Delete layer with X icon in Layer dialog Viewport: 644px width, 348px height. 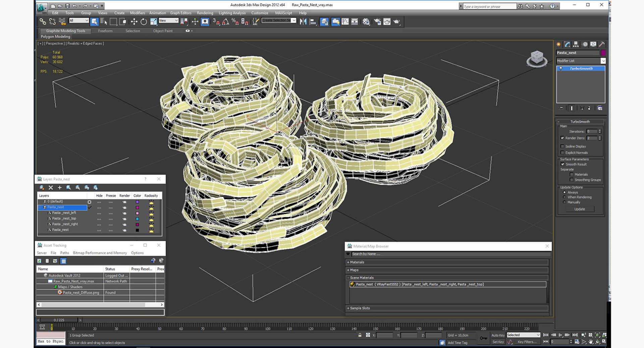click(51, 188)
